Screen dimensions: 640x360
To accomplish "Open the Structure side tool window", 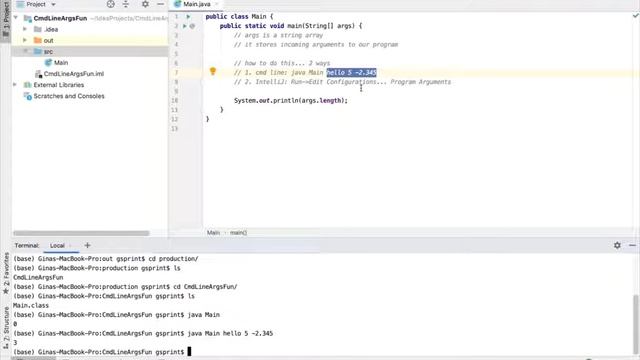I will (x=6, y=328).
